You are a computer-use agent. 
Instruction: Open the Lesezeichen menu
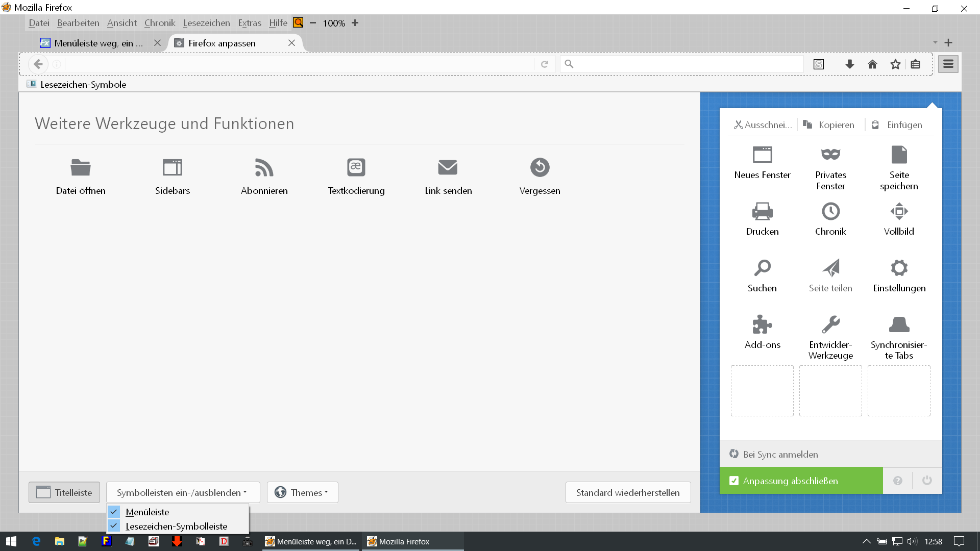coord(206,23)
